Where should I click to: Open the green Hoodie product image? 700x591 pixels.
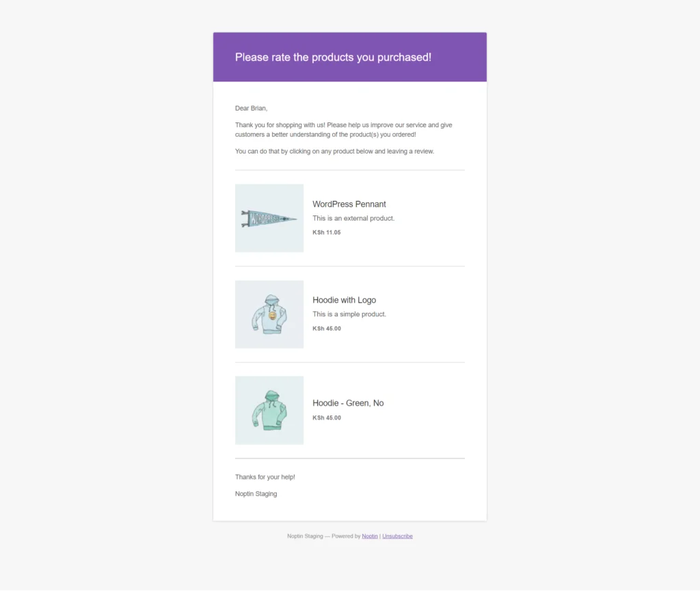[x=269, y=411]
